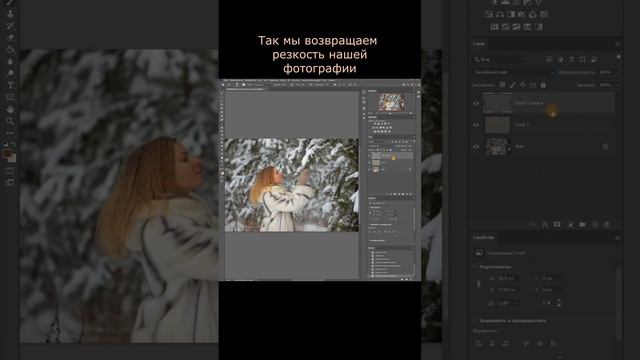Open the three-dots Edit Toolbar button
Image resolution: width=640 pixels, height=360 pixels.
10,133
